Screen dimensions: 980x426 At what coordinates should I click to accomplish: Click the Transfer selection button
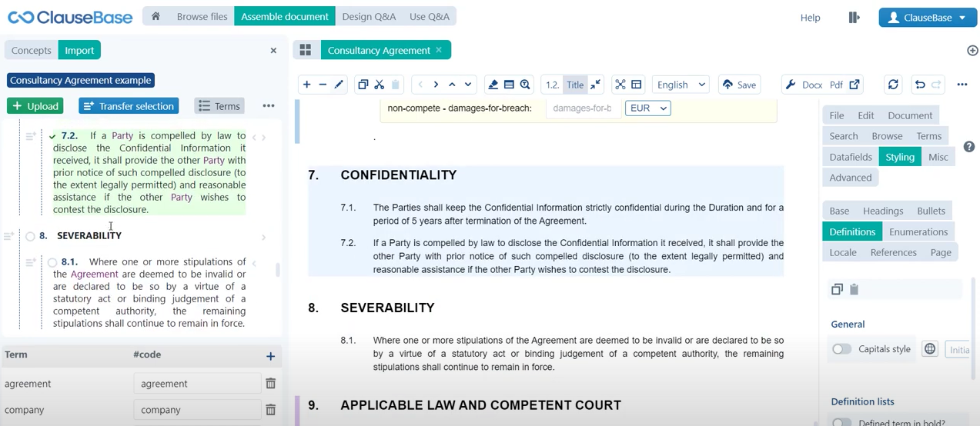(x=129, y=106)
